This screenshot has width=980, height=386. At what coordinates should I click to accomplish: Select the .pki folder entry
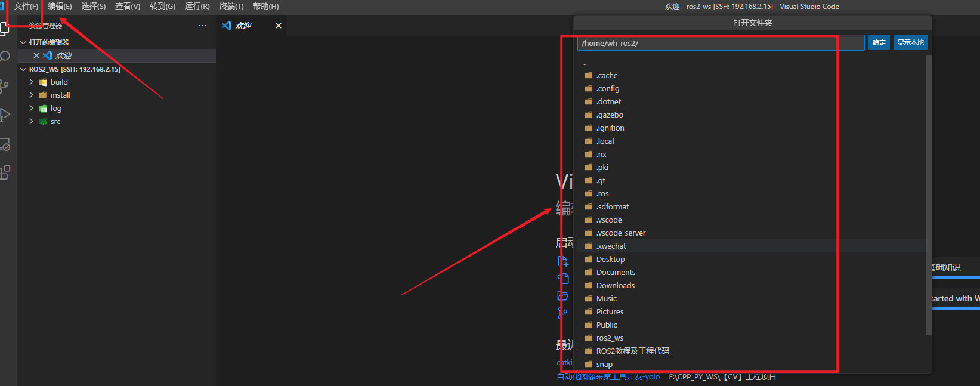click(752, 168)
